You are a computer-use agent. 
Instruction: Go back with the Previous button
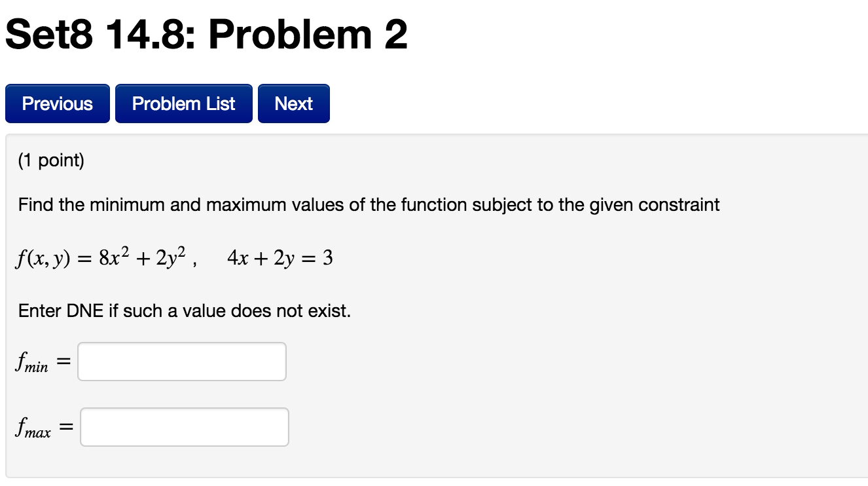click(x=58, y=103)
